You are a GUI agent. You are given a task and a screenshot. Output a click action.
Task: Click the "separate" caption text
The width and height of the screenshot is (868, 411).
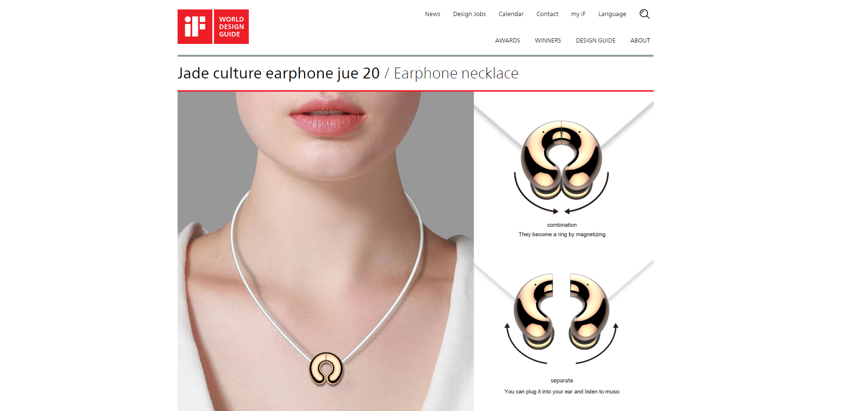pos(562,381)
